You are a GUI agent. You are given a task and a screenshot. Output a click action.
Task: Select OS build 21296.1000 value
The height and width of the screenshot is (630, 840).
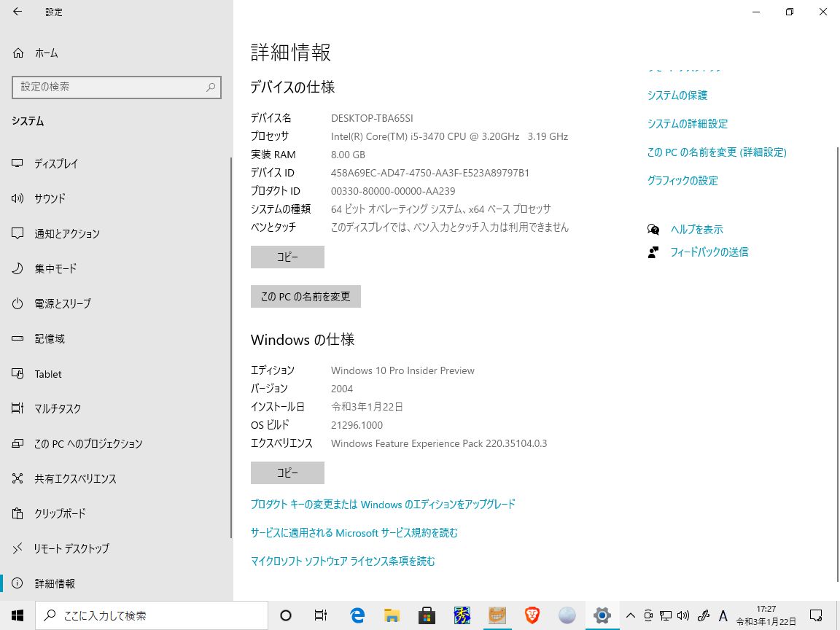(x=357, y=425)
